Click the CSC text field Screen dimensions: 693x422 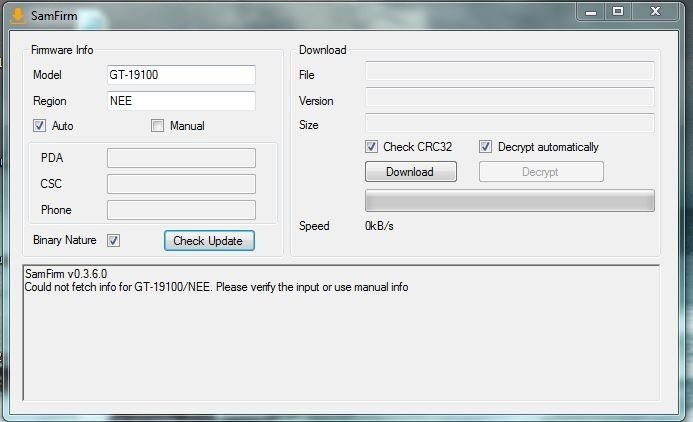(x=181, y=184)
